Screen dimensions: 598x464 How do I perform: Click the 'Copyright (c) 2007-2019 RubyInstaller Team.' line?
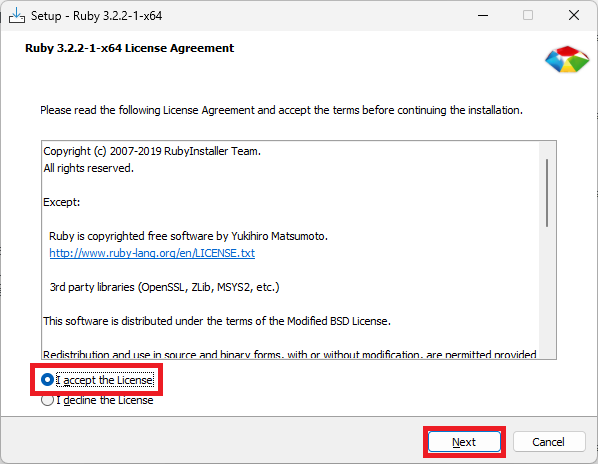[x=152, y=151]
